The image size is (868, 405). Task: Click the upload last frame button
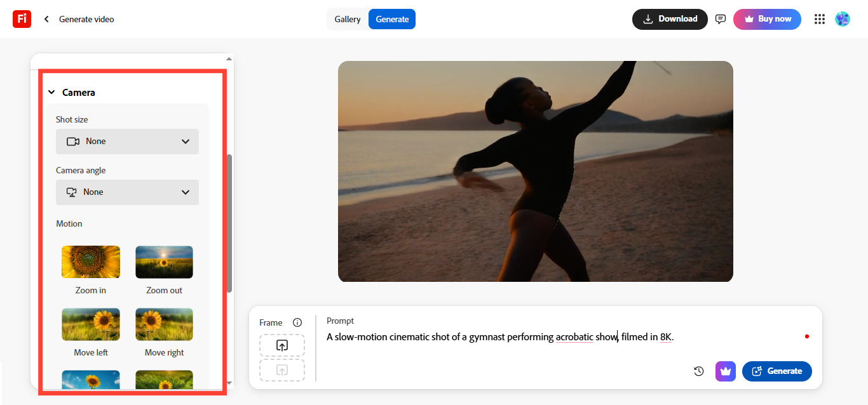point(281,369)
